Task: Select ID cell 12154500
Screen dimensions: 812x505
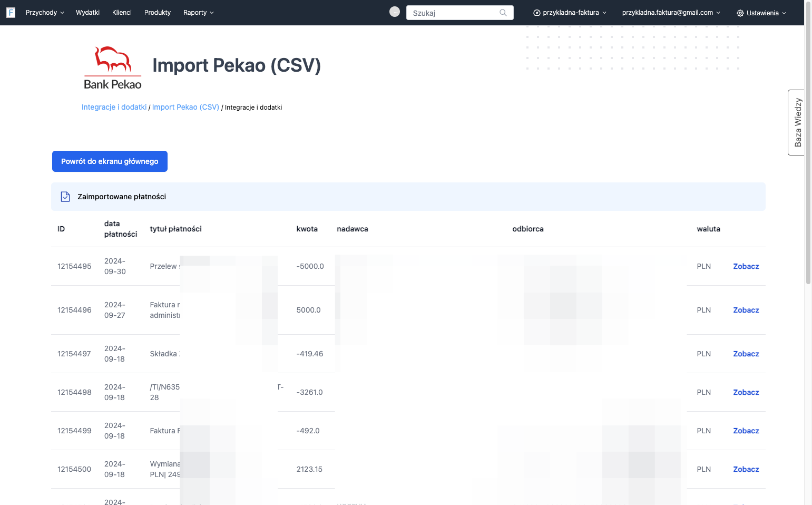Action: 74,469
